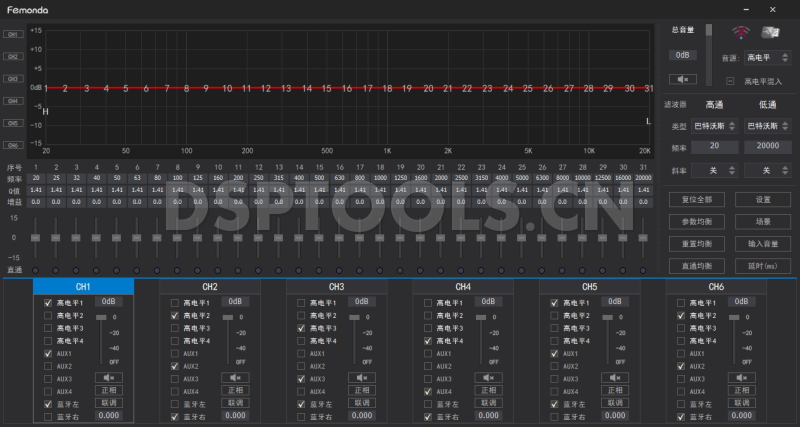Uncheck AUX2 input in CH2 panel
800x427 pixels.
point(175,366)
